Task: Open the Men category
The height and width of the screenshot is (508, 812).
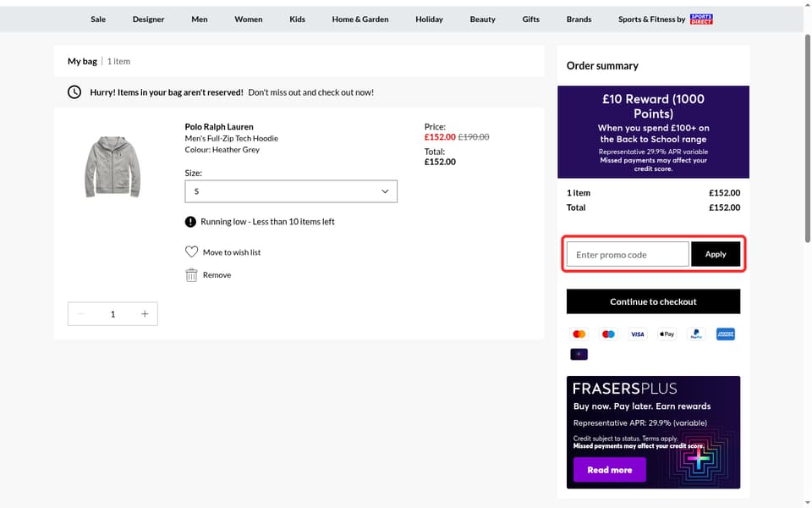Action: tap(200, 19)
